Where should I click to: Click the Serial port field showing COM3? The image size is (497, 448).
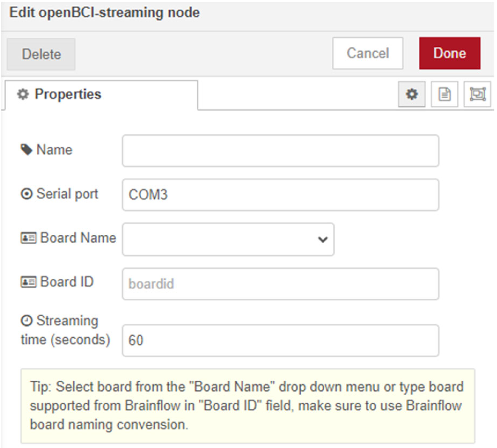pyautogui.click(x=280, y=195)
